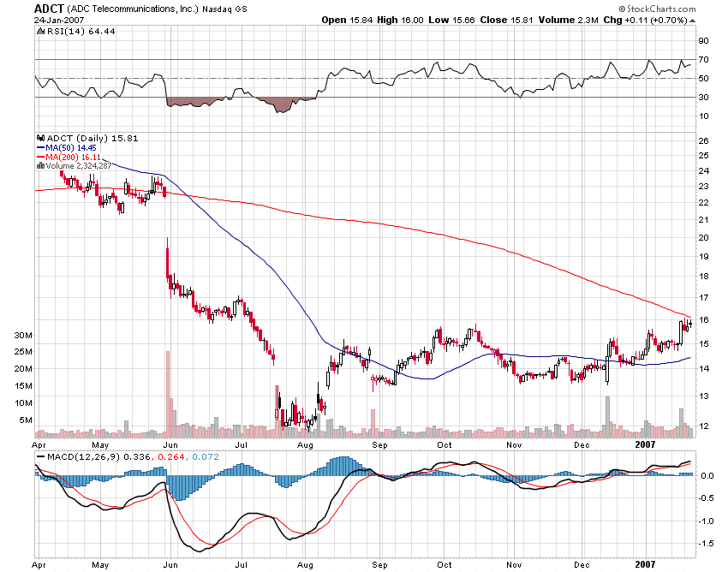Click the 24-Jan-2007 date label
728x572 pixels.
(x=59, y=20)
